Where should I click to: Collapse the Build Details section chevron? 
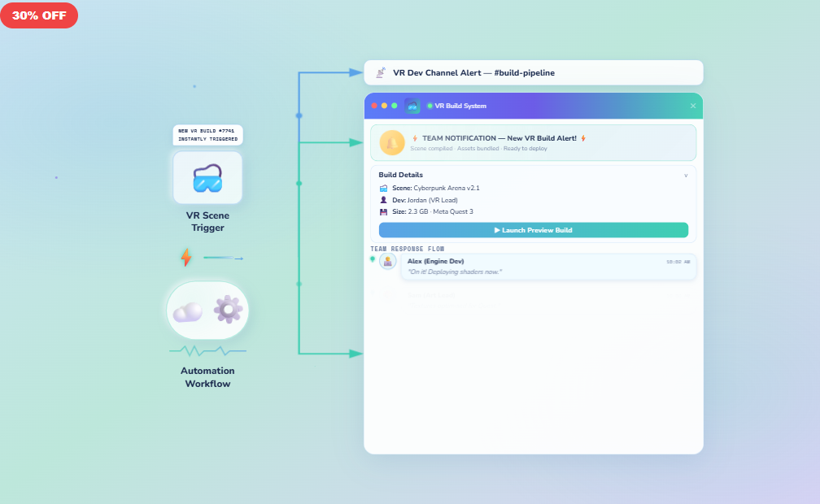[686, 175]
